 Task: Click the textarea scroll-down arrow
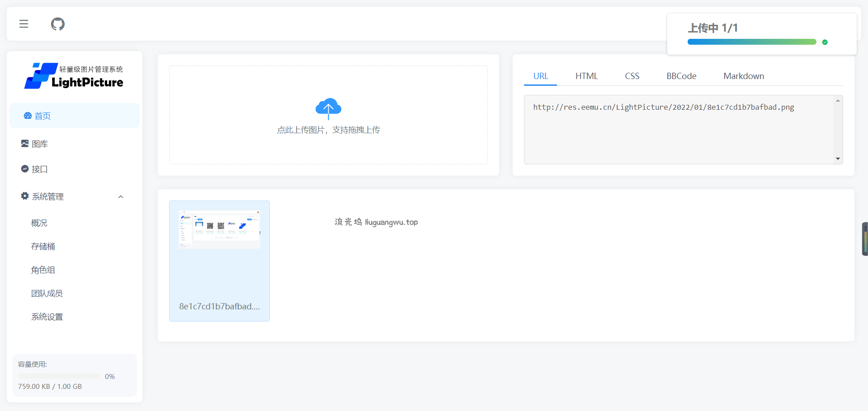(838, 159)
